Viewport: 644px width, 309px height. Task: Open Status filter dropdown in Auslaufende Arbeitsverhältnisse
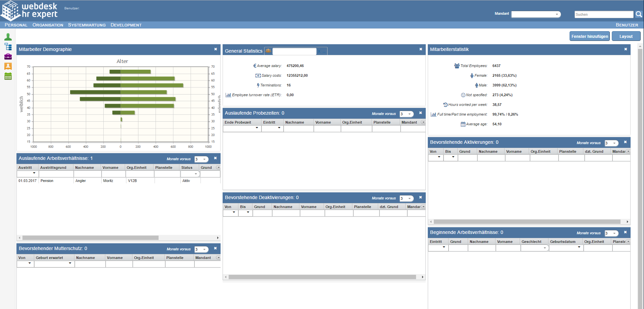pyautogui.click(x=196, y=174)
